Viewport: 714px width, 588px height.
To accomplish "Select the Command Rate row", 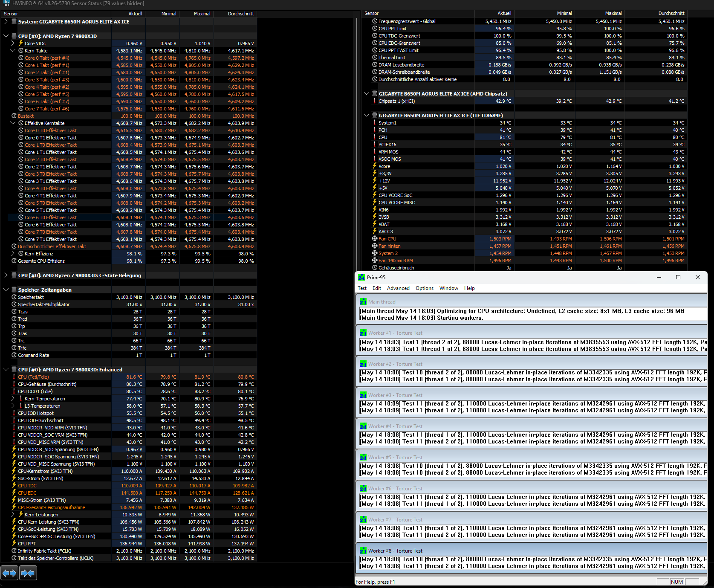I will click(x=128, y=355).
